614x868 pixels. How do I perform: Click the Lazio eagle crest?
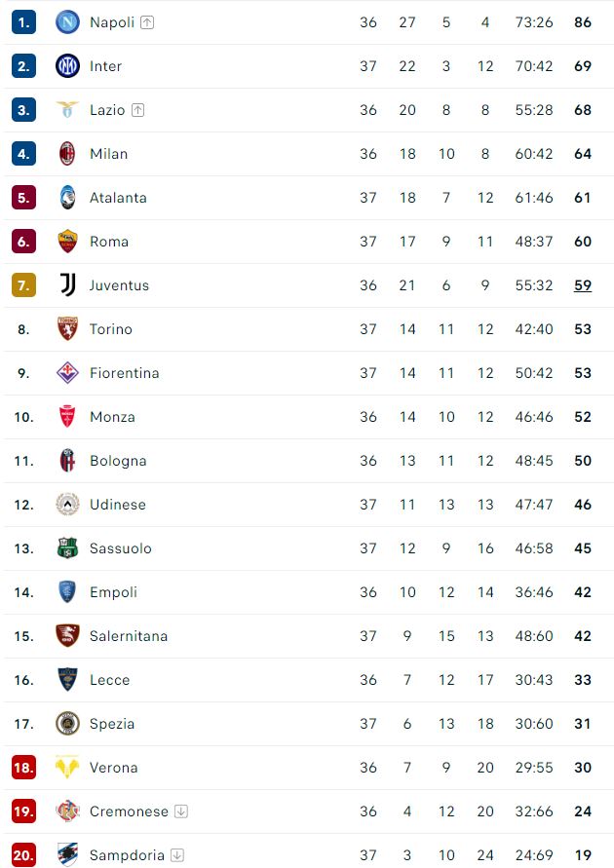tap(67, 110)
